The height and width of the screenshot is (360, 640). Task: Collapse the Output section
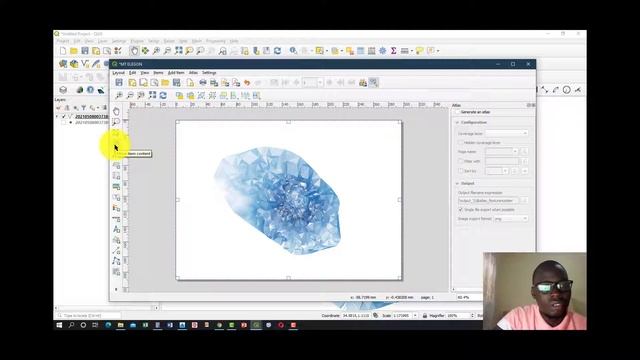point(457,184)
